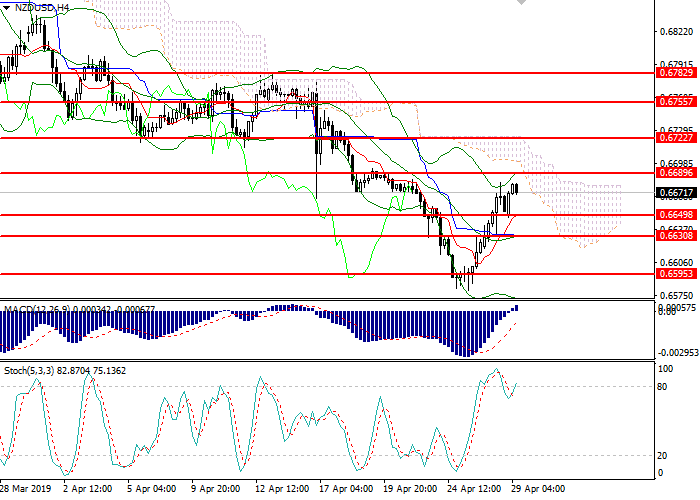This screenshot has height=500, width=700.
Task: Select the 17 Apr 04:00 date on the time axis
Action: [x=343, y=490]
